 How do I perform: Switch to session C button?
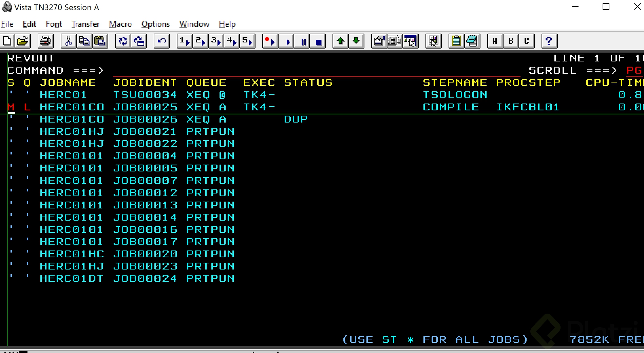click(527, 41)
